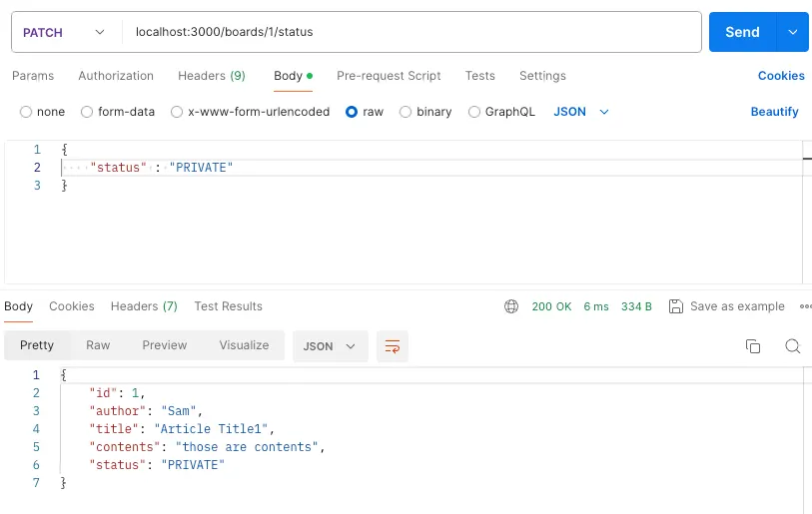Click the Beautify link

[x=774, y=112]
